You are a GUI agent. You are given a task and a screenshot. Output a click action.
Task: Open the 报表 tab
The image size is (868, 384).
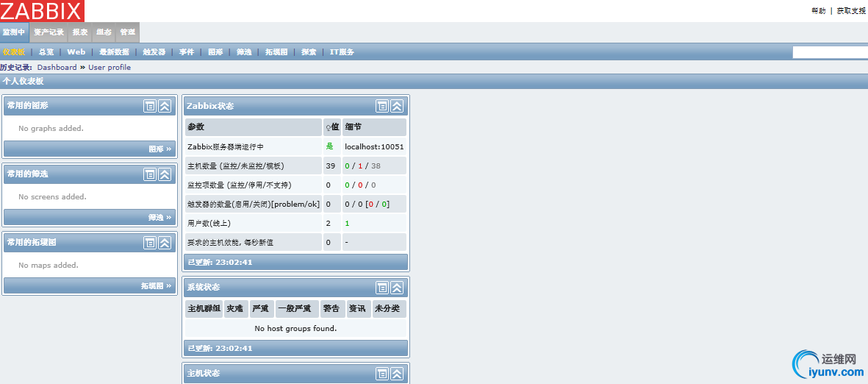(80, 32)
